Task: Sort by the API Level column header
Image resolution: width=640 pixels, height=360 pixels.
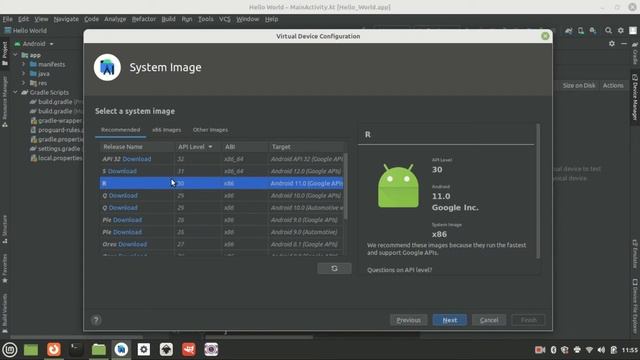Action: (198, 147)
